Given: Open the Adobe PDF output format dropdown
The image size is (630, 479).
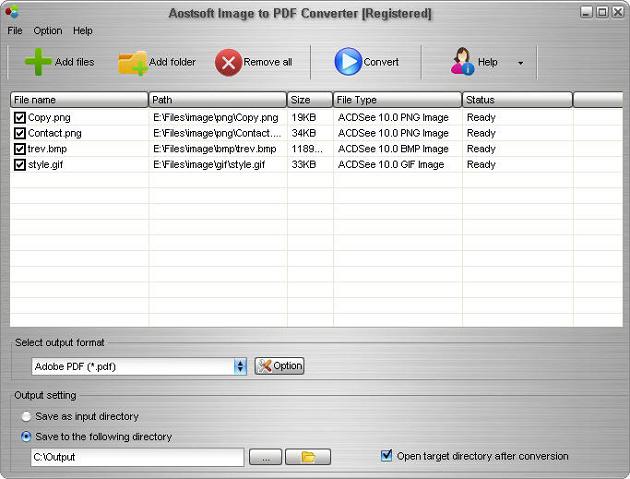Looking at the screenshot, I should 240,366.
